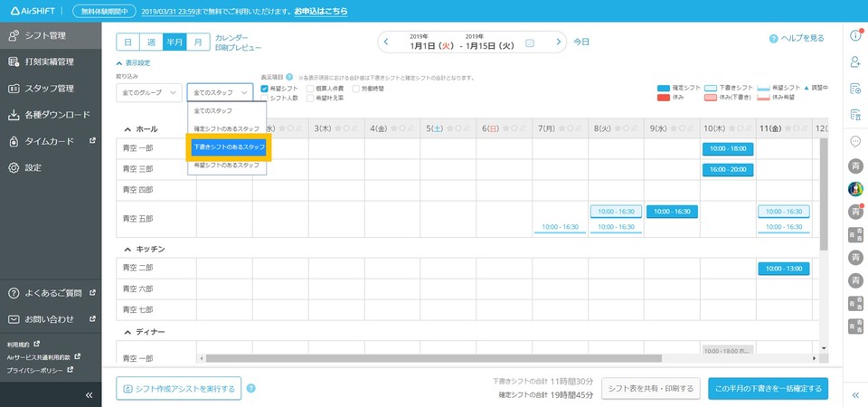Open the info notifications icon in right sidebar
The height and width of the screenshot is (407, 868).
[x=854, y=36]
